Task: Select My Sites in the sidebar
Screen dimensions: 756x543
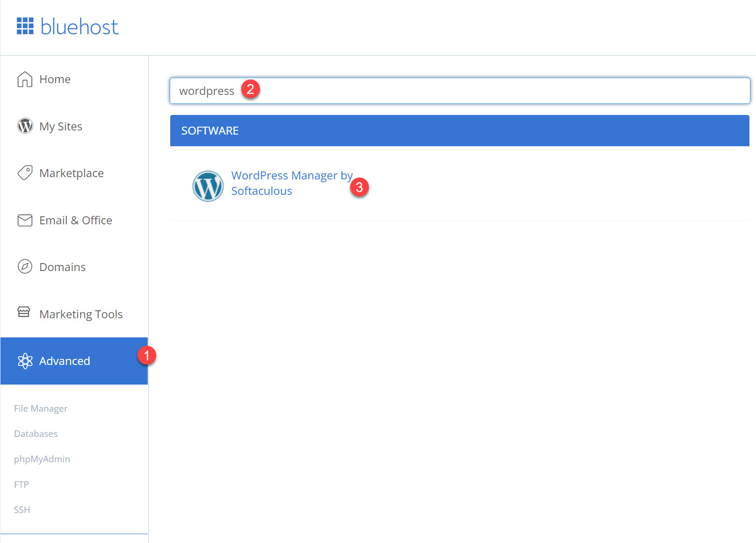Action: (61, 126)
